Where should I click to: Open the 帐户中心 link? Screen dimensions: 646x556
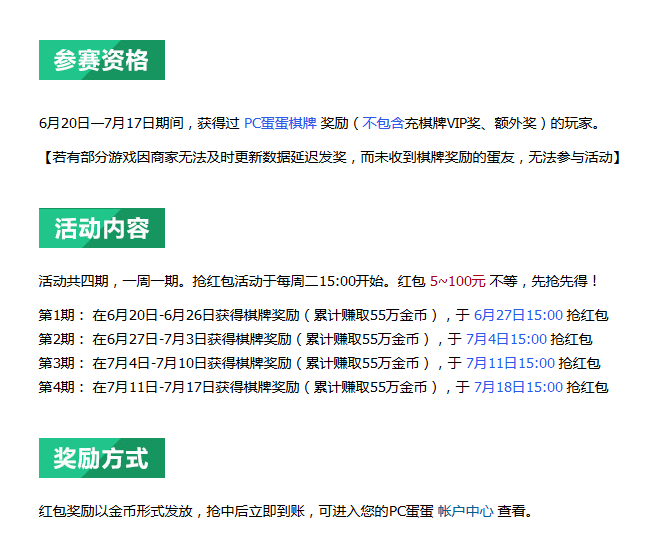[465, 511]
